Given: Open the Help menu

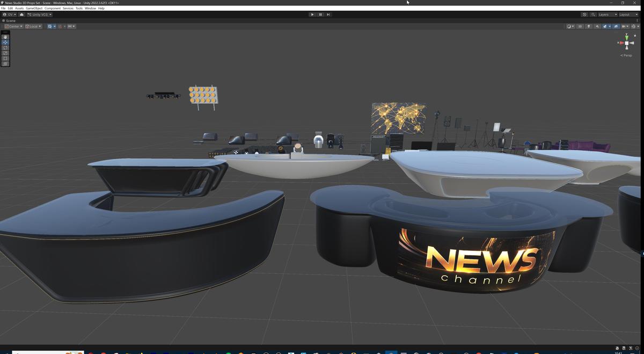Looking at the screenshot, I should (x=101, y=8).
